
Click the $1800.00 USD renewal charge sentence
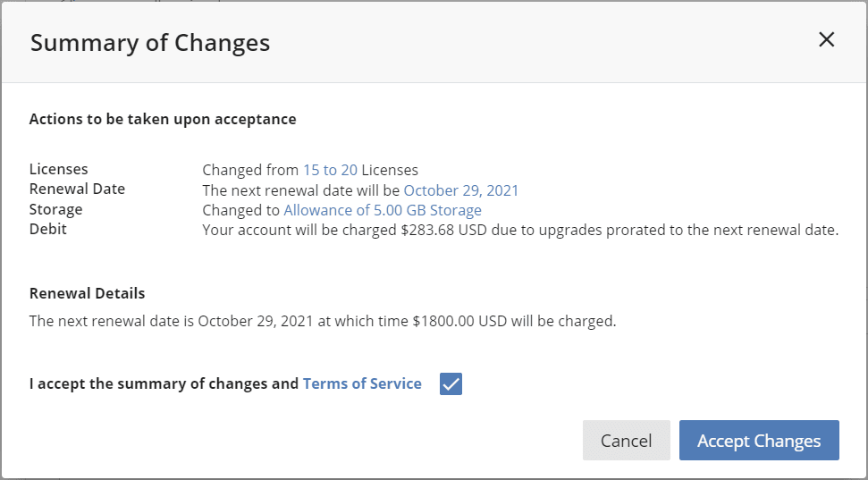click(323, 321)
